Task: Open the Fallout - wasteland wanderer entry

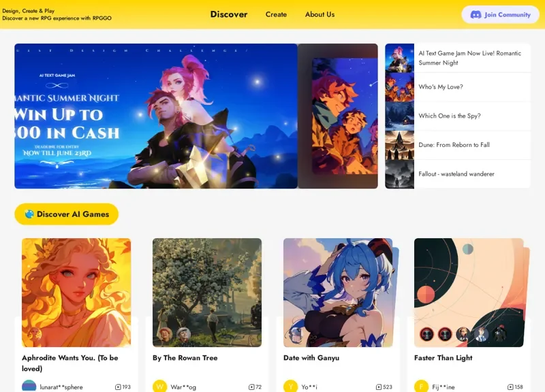Action: coord(458,174)
